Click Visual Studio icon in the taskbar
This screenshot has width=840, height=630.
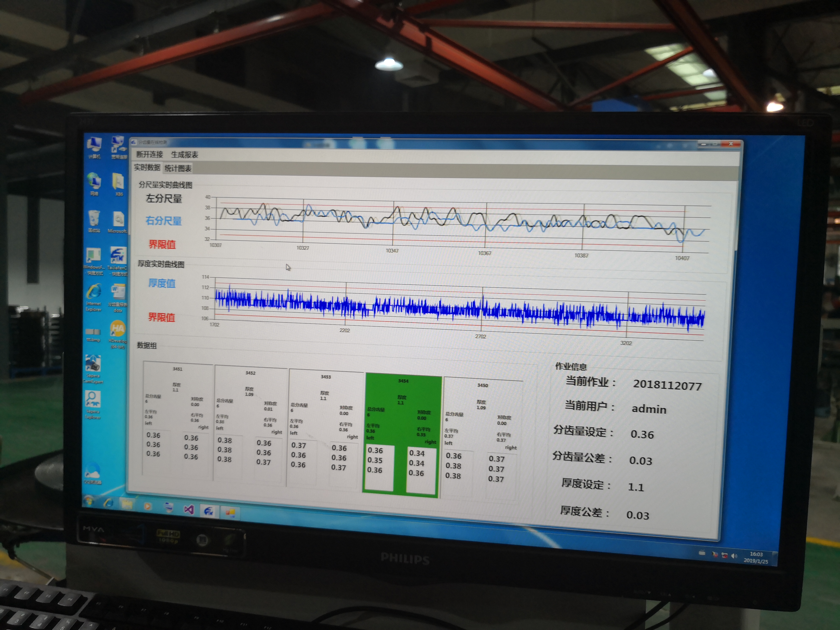(x=189, y=510)
